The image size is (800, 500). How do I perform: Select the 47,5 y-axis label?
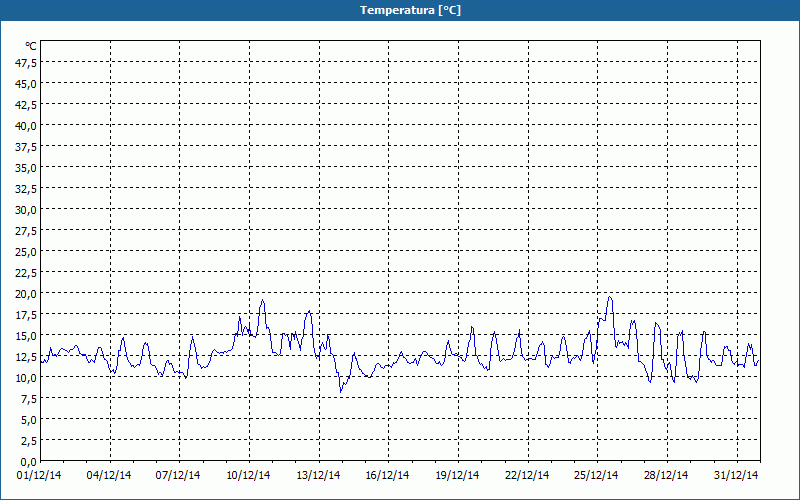[x=27, y=63]
